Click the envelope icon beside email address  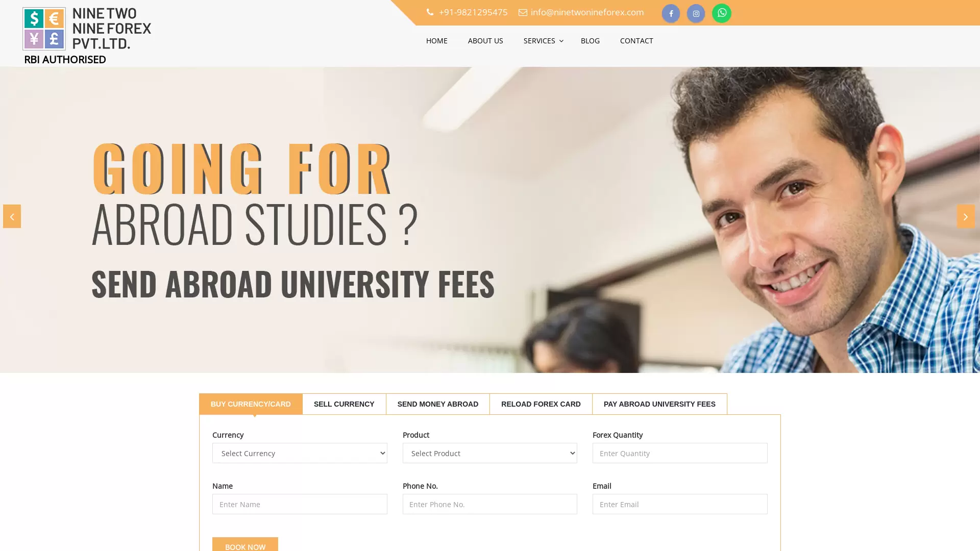pyautogui.click(x=523, y=12)
